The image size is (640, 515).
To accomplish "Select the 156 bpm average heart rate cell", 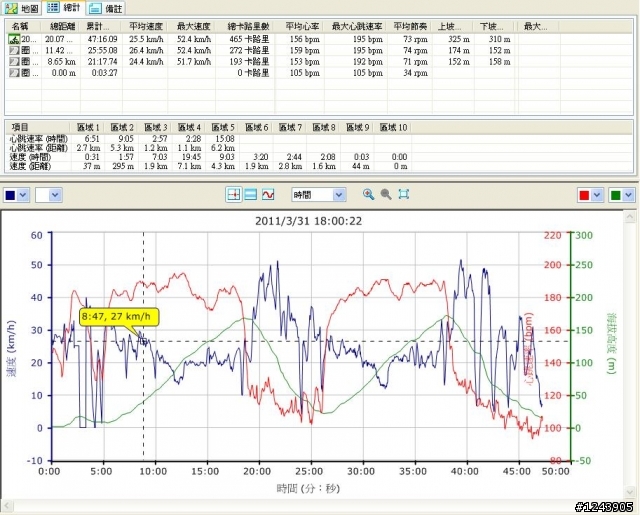I will (304, 39).
